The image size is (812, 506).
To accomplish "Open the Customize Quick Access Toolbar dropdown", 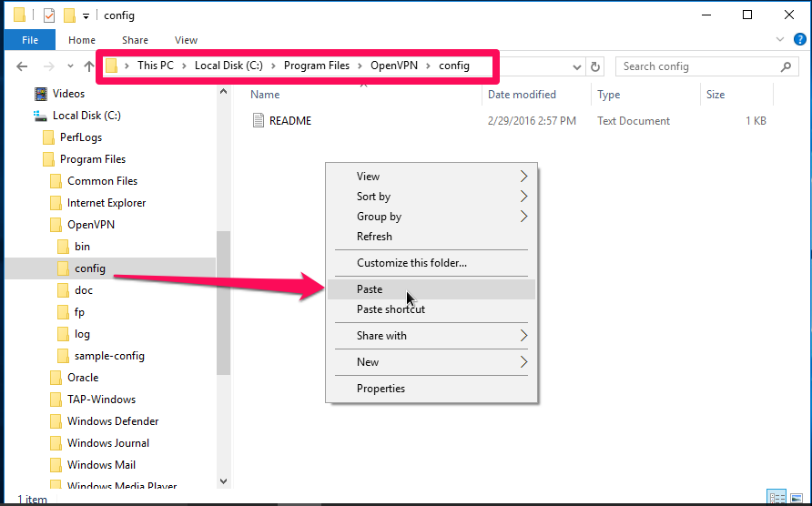I will (x=86, y=16).
